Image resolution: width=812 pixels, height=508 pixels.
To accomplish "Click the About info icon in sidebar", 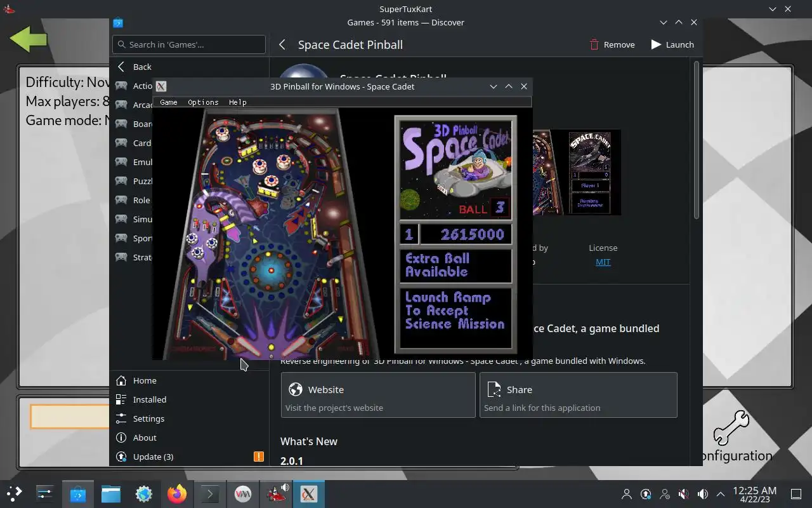I will pos(121,438).
